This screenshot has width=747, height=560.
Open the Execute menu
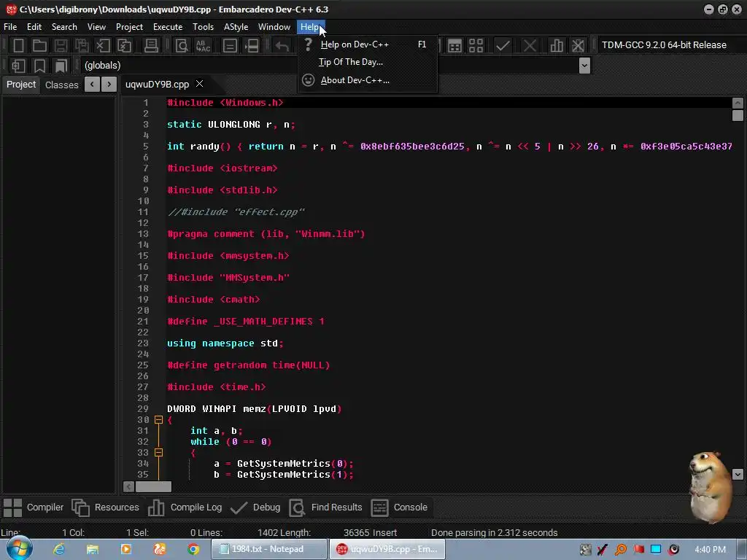pyautogui.click(x=168, y=27)
